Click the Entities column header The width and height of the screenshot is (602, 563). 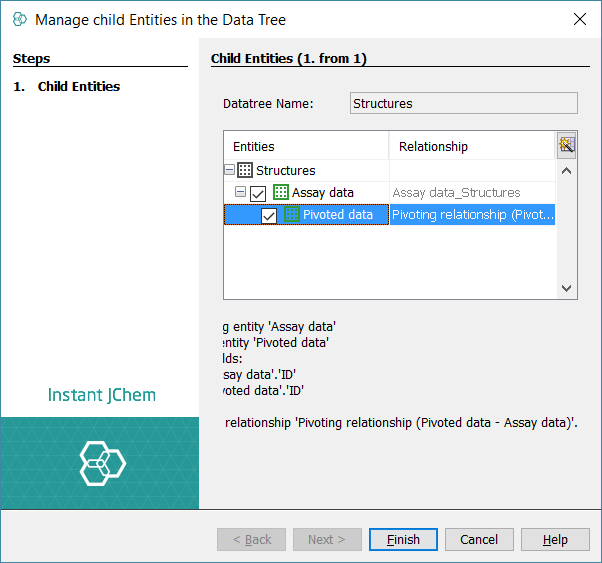pyautogui.click(x=306, y=146)
